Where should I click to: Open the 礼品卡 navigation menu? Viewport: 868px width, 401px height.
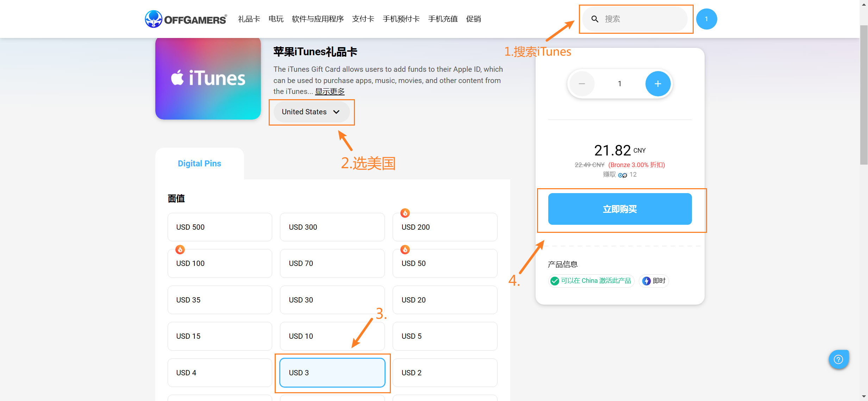click(249, 19)
